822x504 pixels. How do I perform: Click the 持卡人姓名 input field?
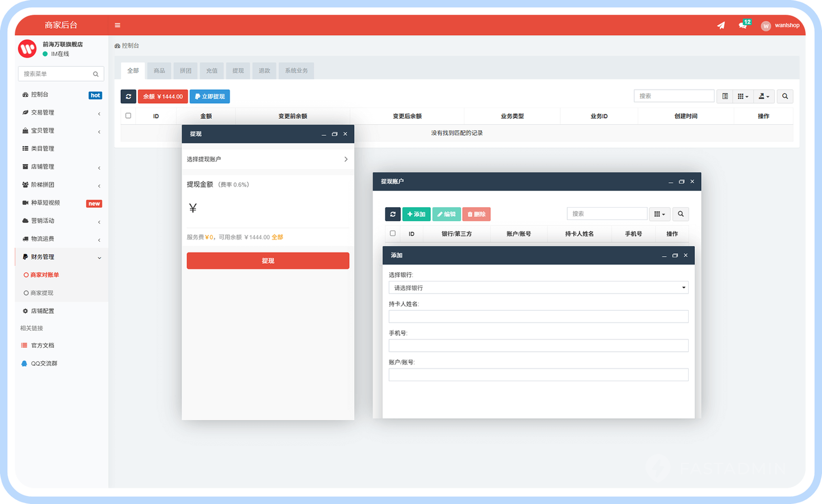[x=538, y=317]
